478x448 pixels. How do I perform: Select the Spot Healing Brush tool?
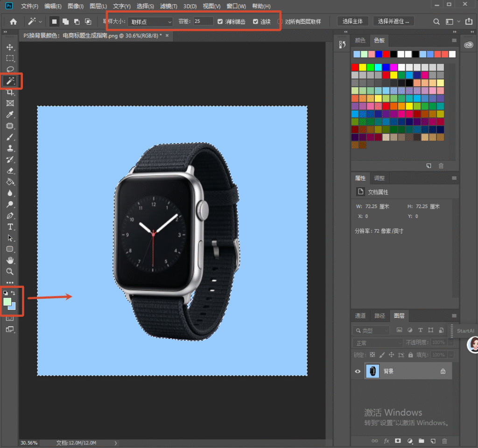pos(10,126)
